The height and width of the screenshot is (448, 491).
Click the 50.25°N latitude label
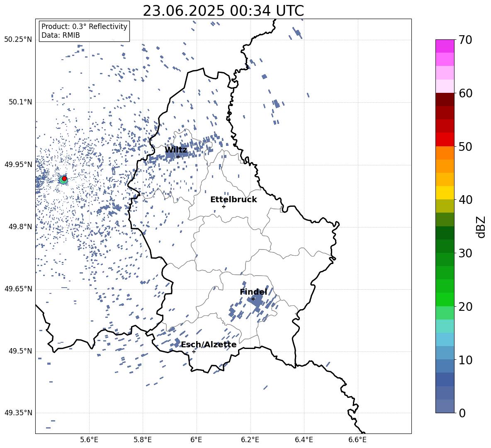click(18, 40)
